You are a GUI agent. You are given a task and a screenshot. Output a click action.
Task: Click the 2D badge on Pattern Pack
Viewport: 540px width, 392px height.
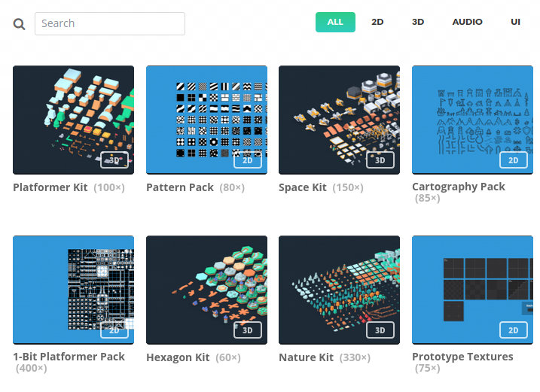247,160
